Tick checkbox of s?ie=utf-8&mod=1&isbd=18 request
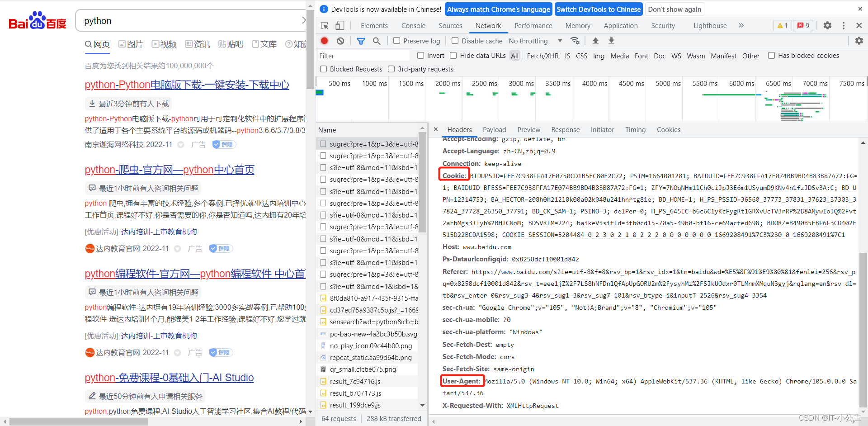Image resolution: width=868 pixels, height=426 pixels. (x=323, y=286)
